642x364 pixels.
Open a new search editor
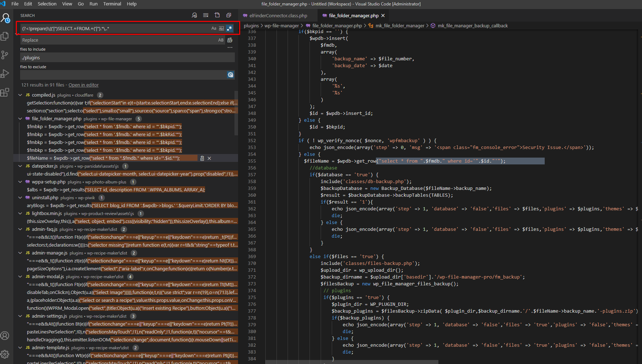pyautogui.click(x=217, y=16)
